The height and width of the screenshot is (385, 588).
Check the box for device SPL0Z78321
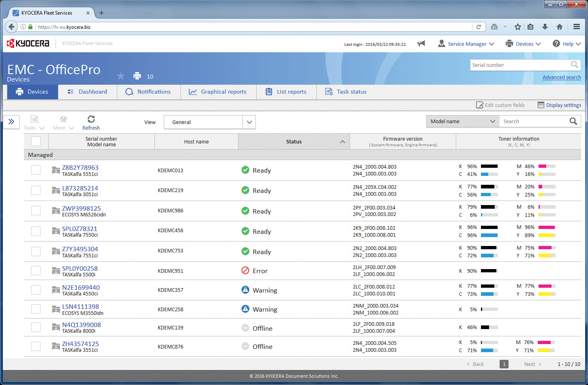[36, 231]
